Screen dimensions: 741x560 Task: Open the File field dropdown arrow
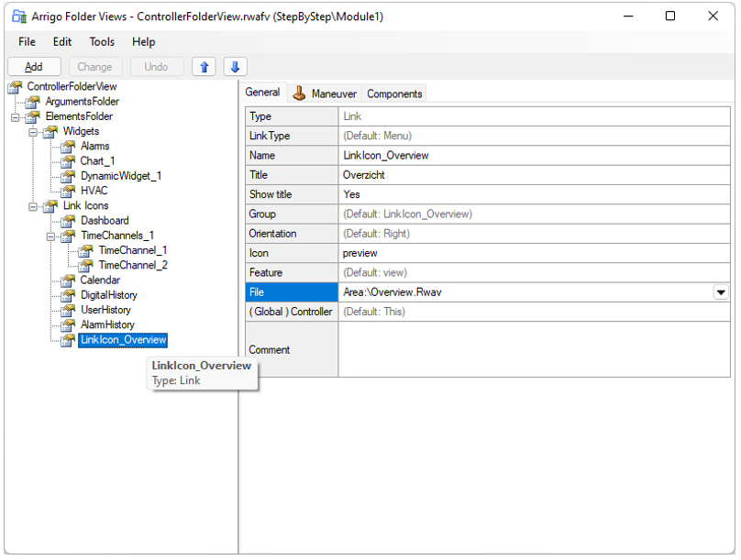click(721, 292)
